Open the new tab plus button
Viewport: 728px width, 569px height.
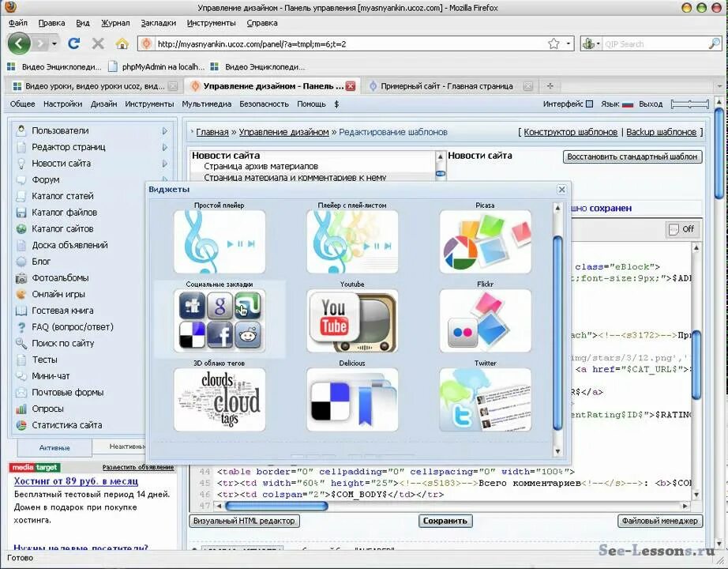click(x=550, y=86)
